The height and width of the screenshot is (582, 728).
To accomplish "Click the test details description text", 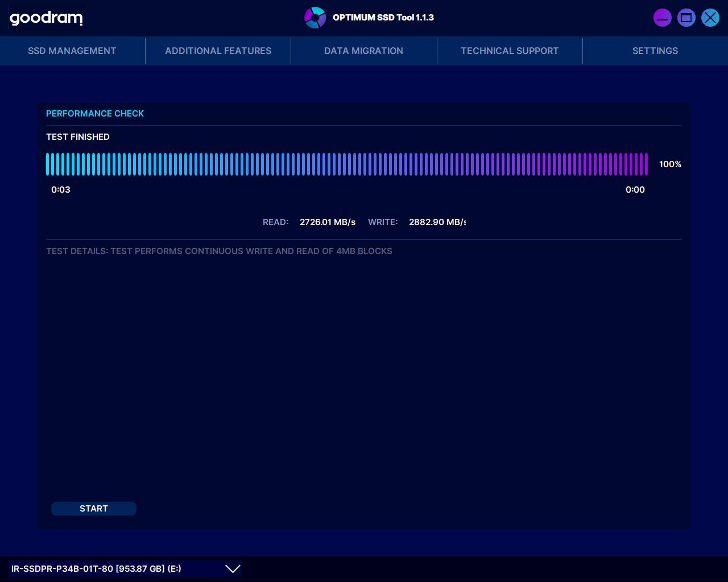I will tap(219, 251).
